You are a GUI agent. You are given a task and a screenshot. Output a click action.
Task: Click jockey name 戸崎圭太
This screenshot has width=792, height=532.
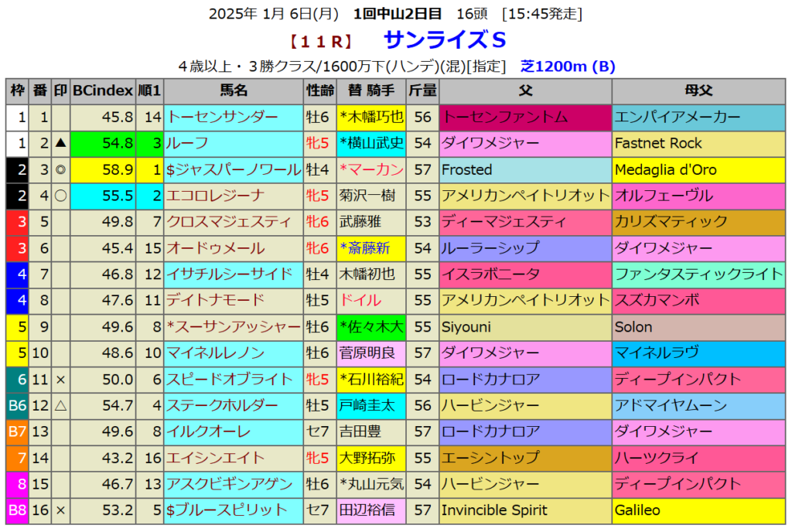[x=367, y=405]
